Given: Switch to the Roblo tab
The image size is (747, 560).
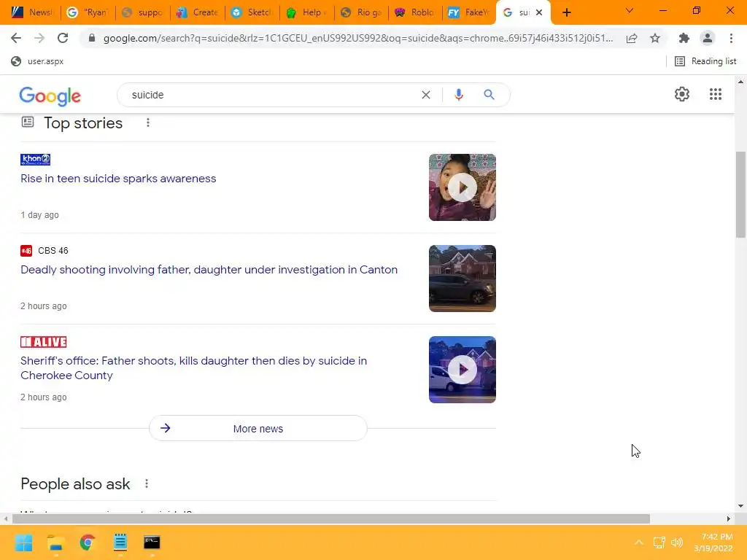Looking at the screenshot, I should click(415, 12).
